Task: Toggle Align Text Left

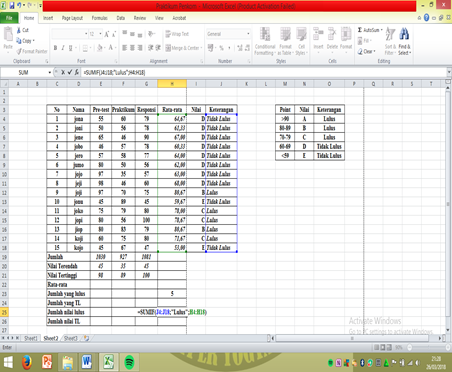Action: click(125, 48)
